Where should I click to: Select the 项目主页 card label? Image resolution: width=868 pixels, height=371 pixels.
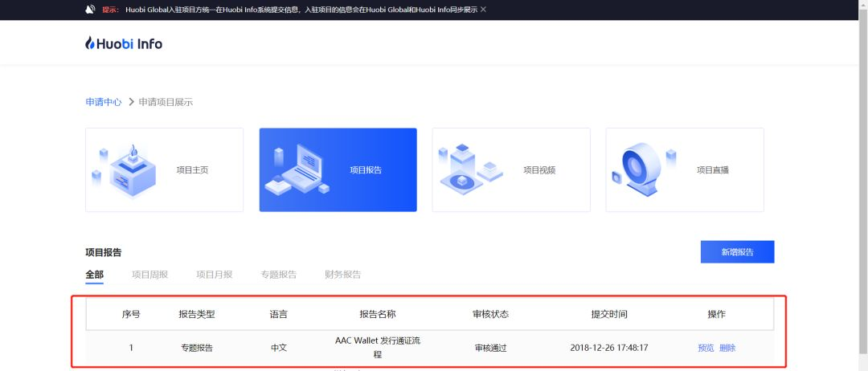[x=192, y=170]
